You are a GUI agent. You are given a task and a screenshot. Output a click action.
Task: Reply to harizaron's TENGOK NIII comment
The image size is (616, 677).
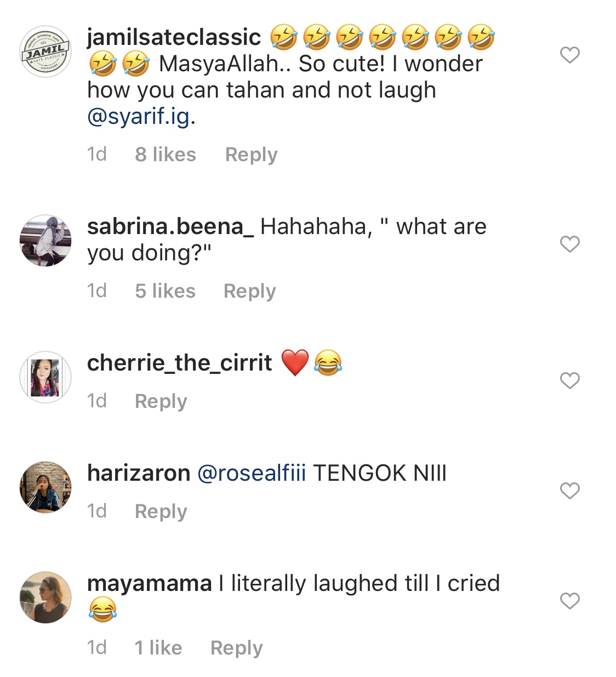pos(161,511)
